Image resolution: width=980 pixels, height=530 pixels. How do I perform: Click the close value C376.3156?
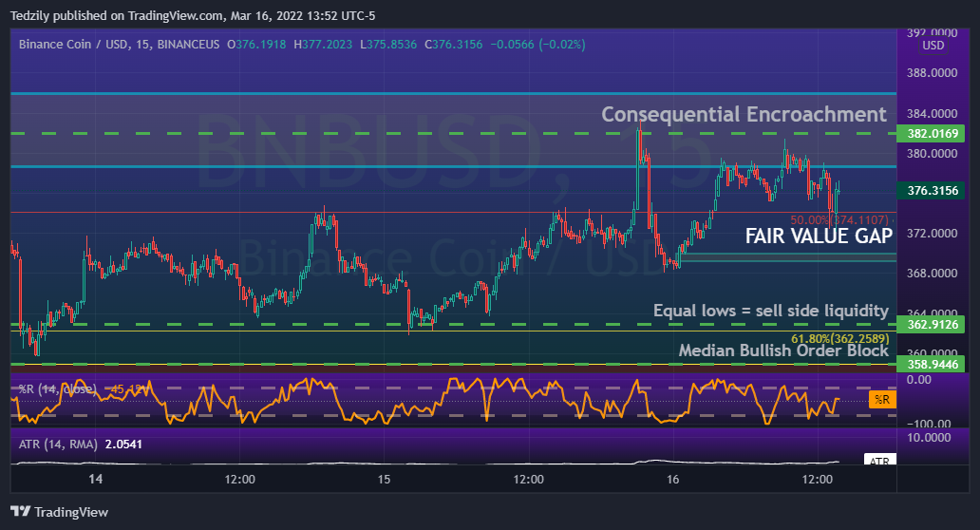pyautogui.click(x=453, y=45)
